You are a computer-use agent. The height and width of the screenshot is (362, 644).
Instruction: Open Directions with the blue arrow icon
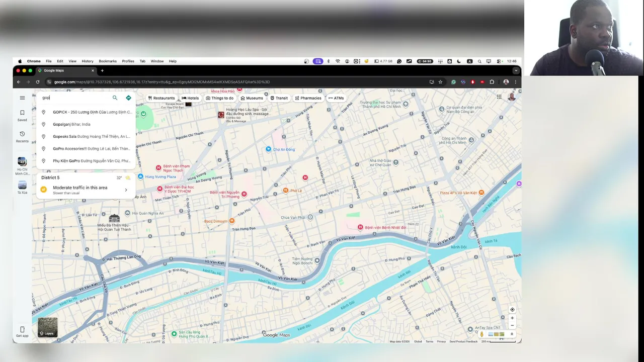point(128,98)
